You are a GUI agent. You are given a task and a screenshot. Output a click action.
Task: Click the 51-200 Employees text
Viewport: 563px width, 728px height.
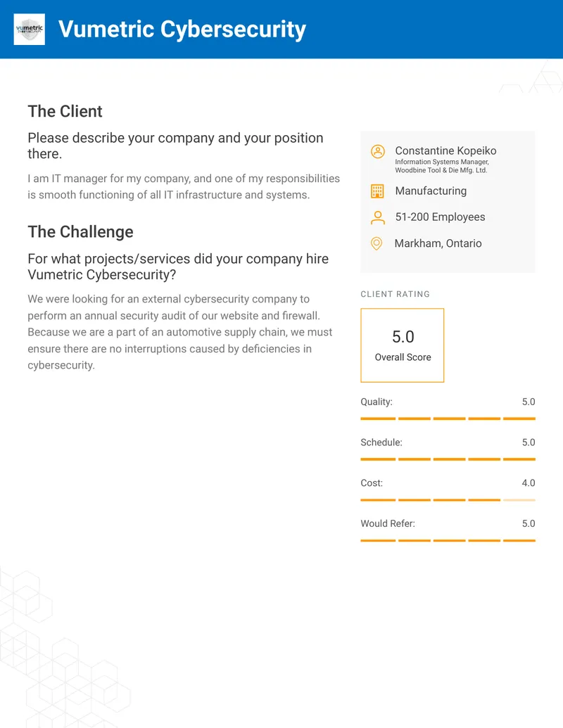click(x=440, y=217)
